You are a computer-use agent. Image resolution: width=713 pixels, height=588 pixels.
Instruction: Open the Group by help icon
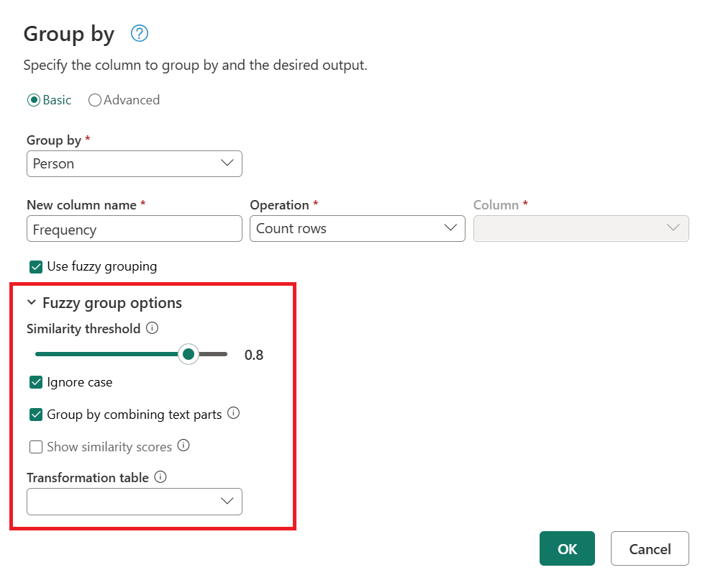[x=139, y=34]
